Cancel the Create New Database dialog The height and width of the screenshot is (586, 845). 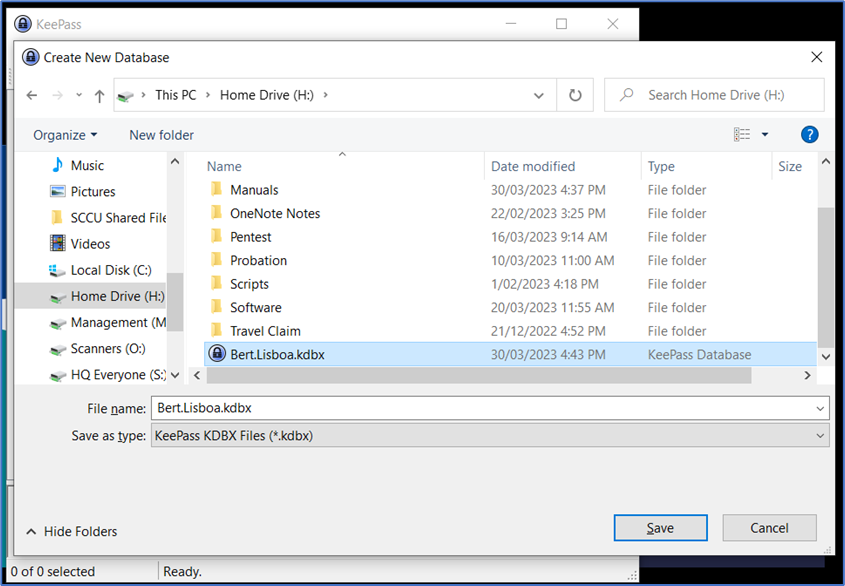pos(769,528)
